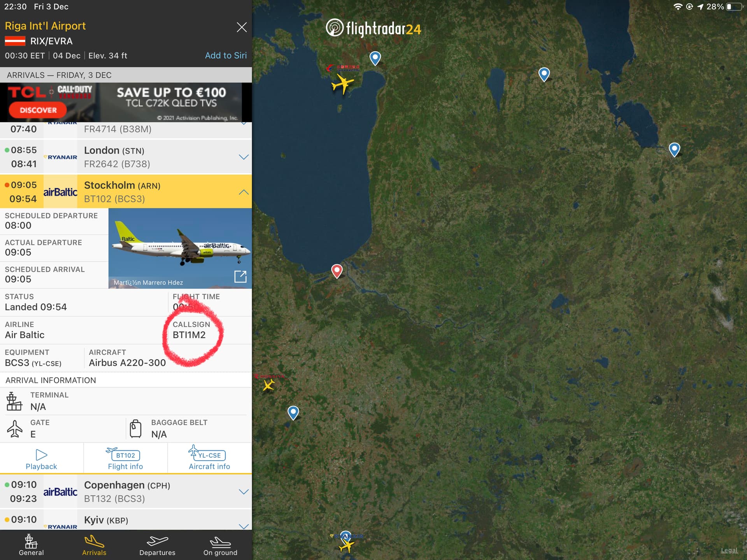Switch to the Departures tab
The height and width of the screenshot is (560, 747).
pyautogui.click(x=157, y=545)
